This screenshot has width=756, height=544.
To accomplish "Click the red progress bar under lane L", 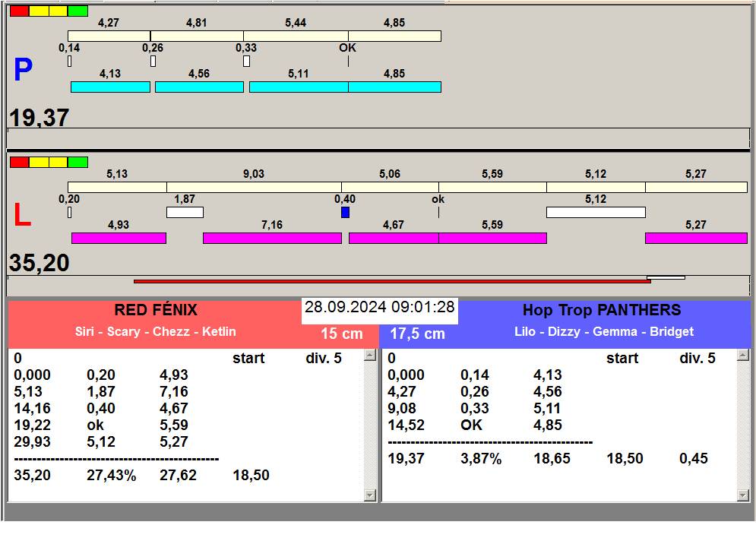I will (391, 281).
